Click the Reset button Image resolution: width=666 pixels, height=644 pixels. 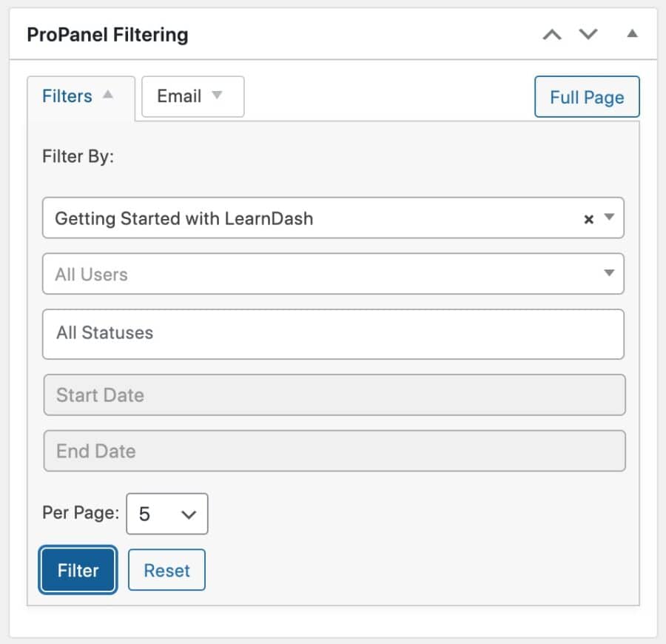tap(166, 570)
